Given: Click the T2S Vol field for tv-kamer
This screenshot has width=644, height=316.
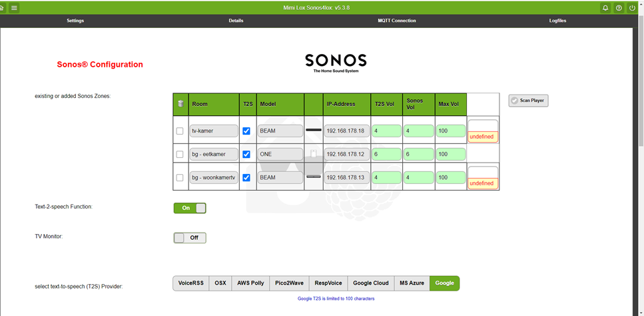Looking at the screenshot, I should 386,131.
